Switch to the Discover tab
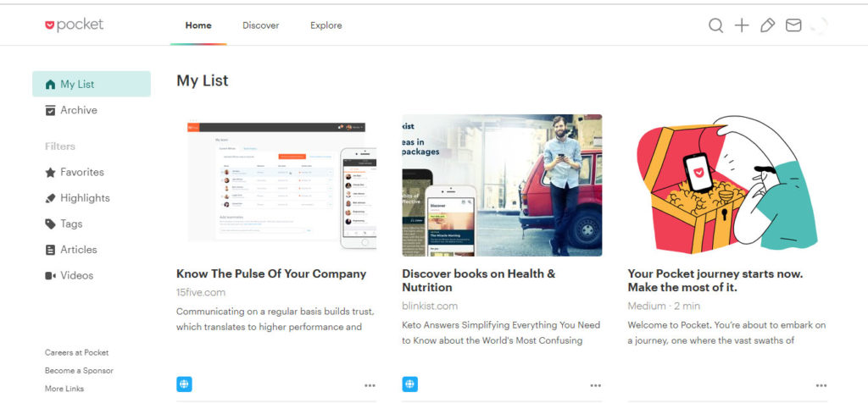Viewport: 868px width, 403px height. (x=260, y=25)
